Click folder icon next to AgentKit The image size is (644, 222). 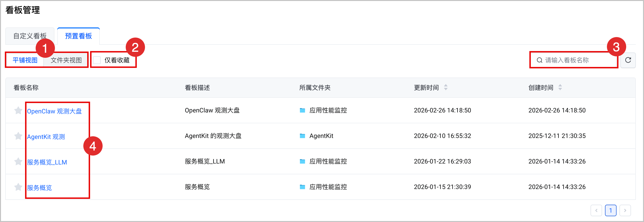pyautogui.click(x=302, y=136)
